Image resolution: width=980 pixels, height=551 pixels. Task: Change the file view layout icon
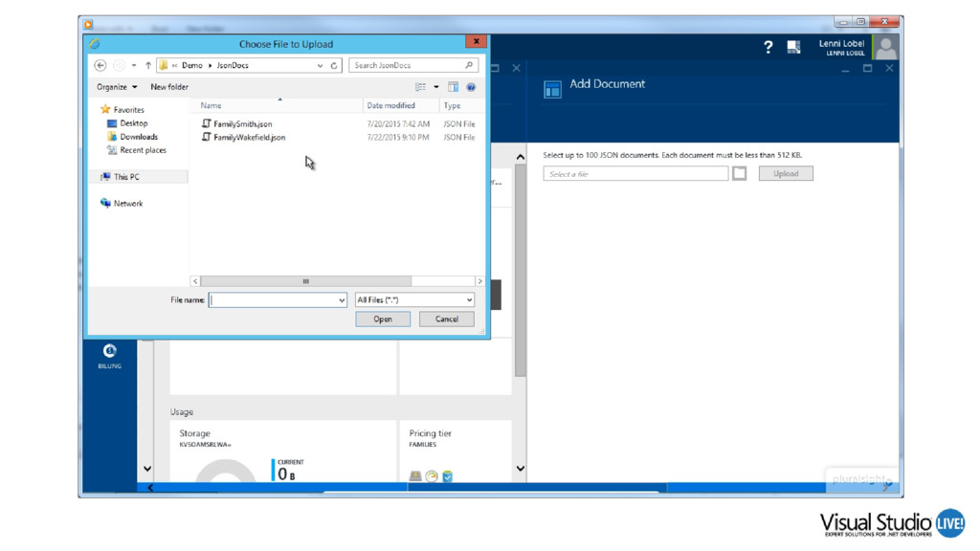tap(421, 87)
